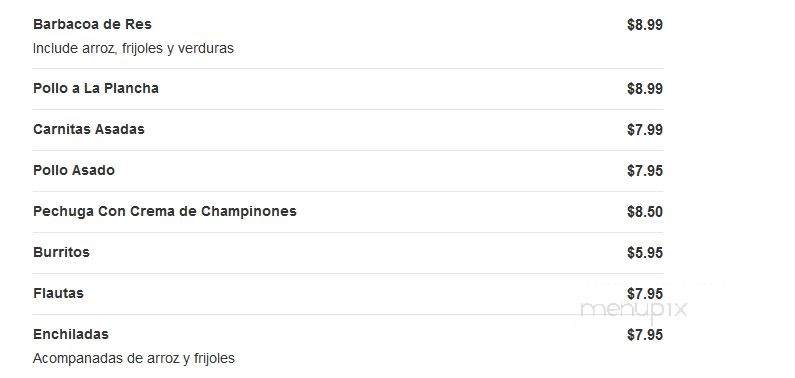Screen dimensions: 795x378
Task: Click the Pollo a La Plancha $8.99 price
Action: pyautogui.click(x=644, y=89)
